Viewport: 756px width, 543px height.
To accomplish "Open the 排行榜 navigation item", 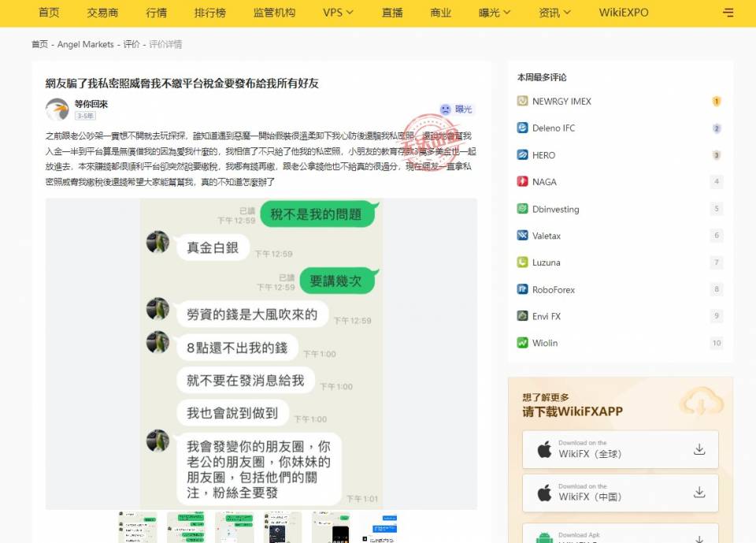I will pos(210,13).
